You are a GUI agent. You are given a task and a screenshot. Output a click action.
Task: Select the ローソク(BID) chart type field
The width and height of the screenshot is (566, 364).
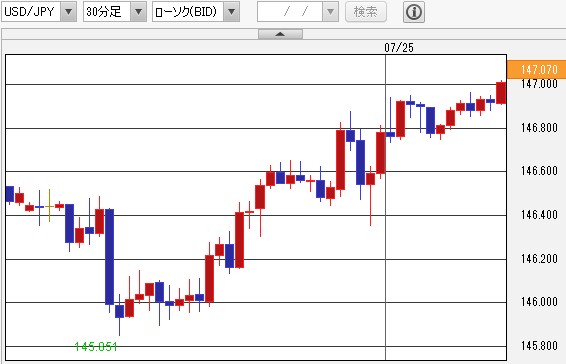188,12
